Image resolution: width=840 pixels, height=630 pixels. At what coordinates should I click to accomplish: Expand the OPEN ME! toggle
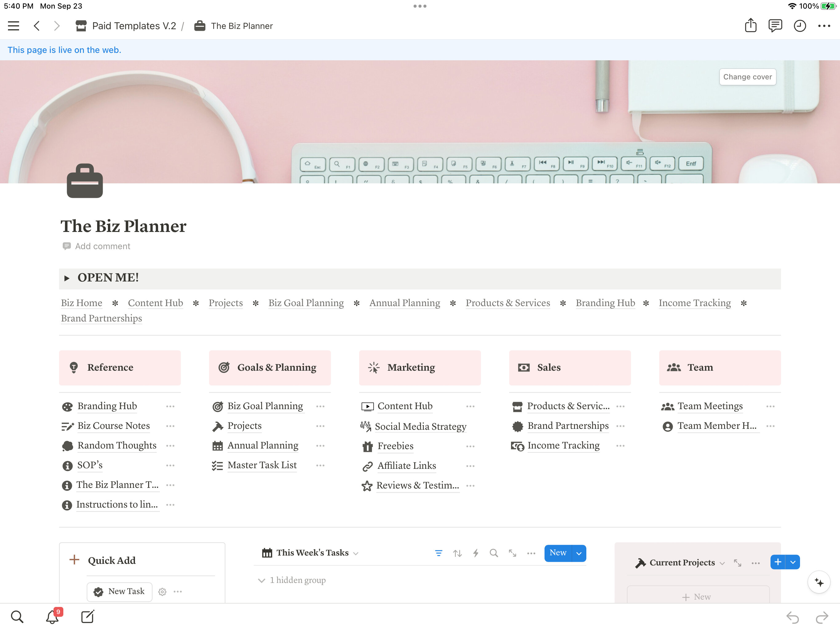click(x=67, y=278)
